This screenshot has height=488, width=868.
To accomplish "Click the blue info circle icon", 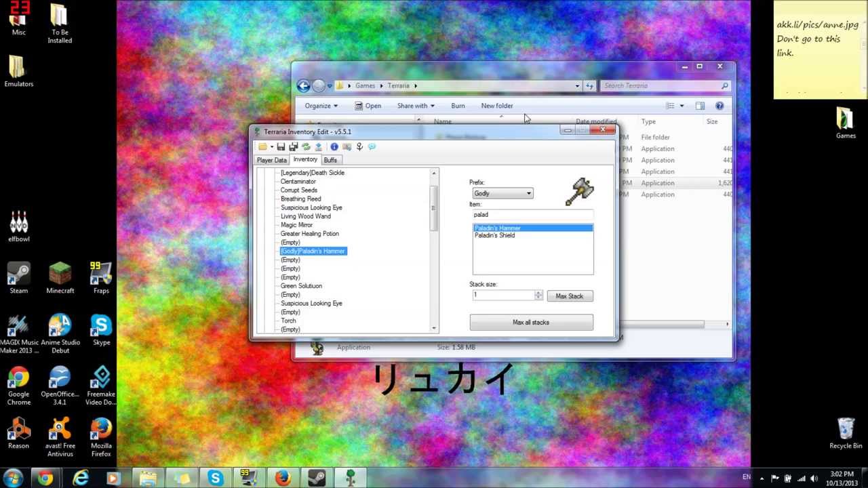I will [334, 146].
